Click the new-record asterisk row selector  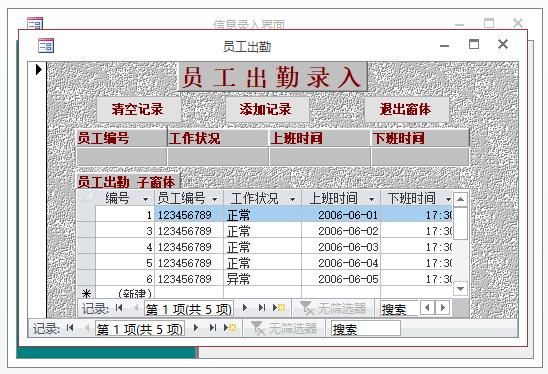pyautogui.click(x=86, y=293)
